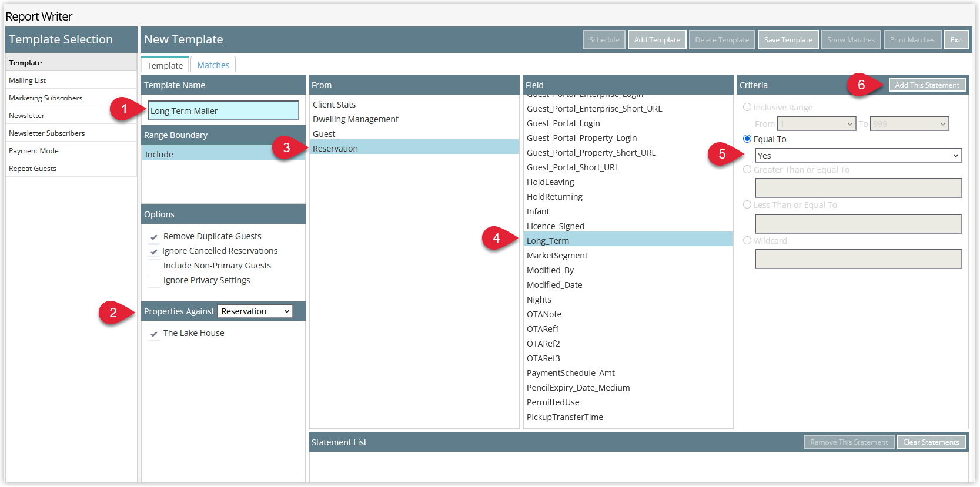
Task: Toggle Ignore Cancelled Reservations checkbox
Action: click(154, 251)
